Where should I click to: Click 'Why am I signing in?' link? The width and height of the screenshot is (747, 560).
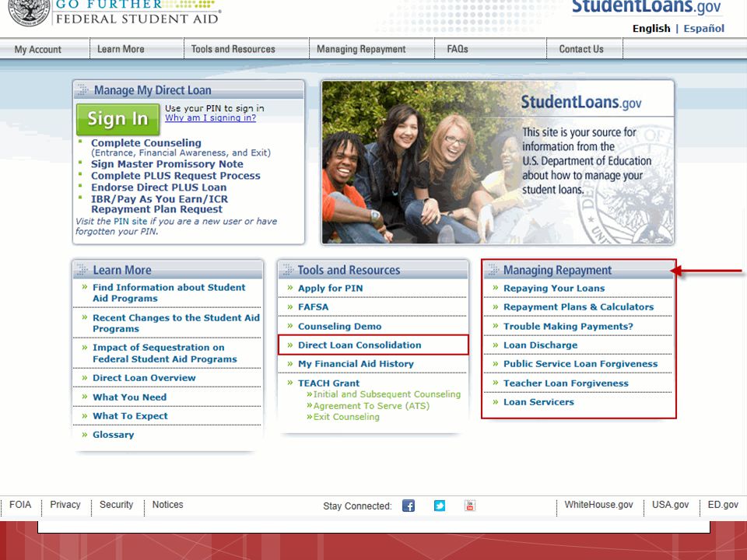tap(211, 117)
